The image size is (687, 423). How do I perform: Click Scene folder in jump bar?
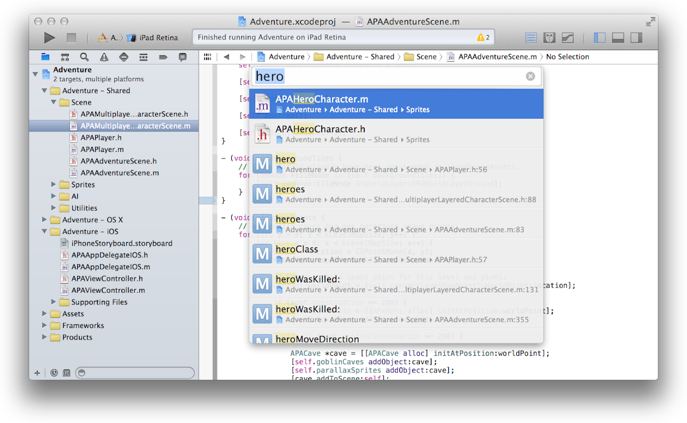420,57
